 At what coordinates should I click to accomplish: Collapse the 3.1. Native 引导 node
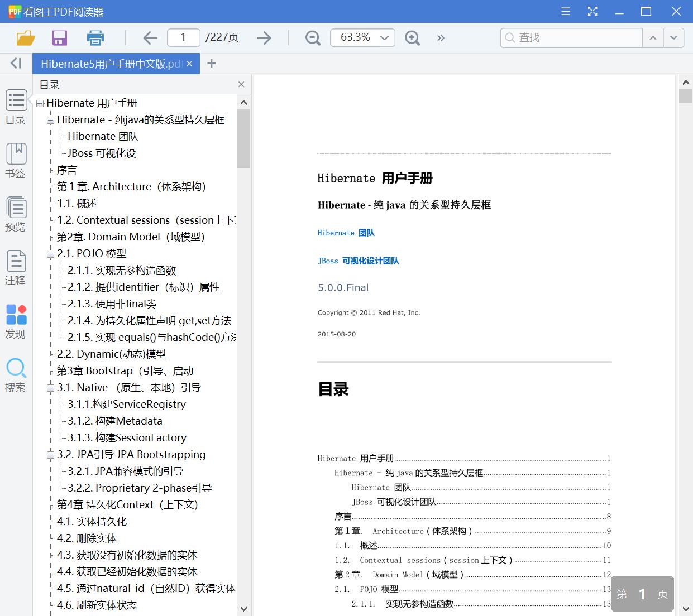pos(50,388)
